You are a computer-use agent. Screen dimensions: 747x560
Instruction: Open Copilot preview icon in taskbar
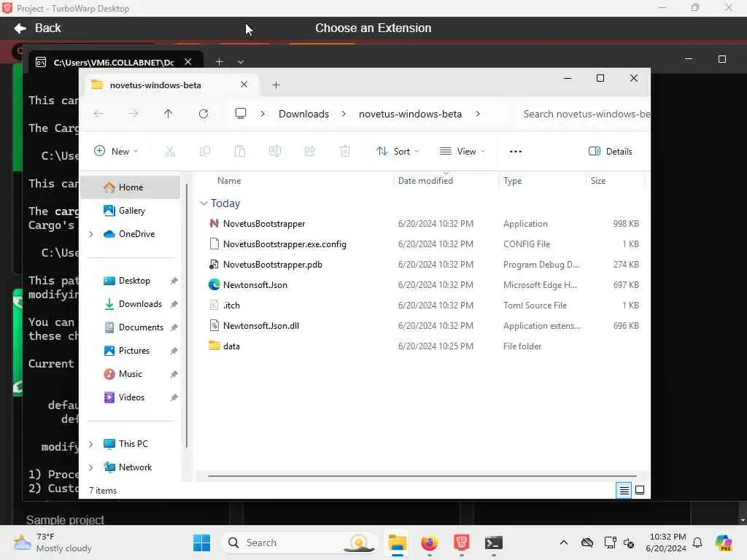(724, 542)
